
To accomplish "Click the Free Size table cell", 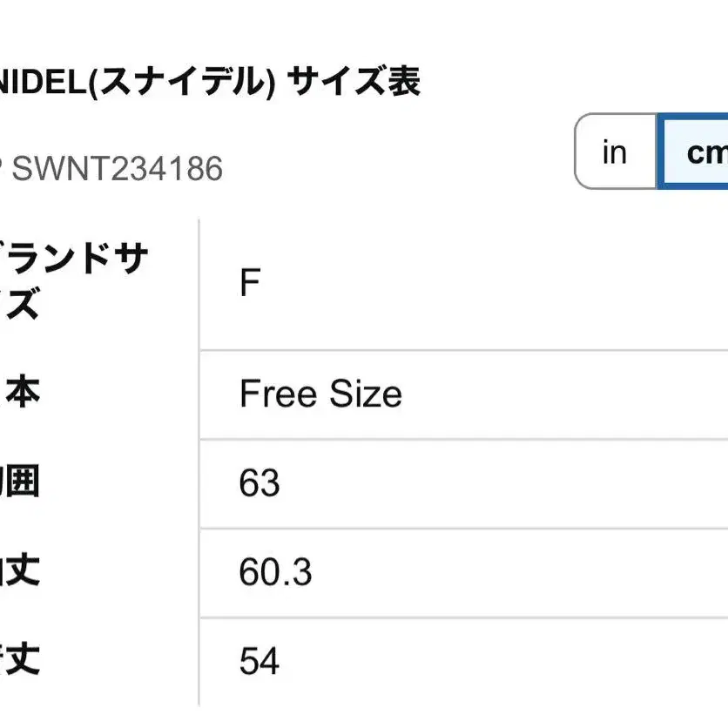I will point(320,394).
